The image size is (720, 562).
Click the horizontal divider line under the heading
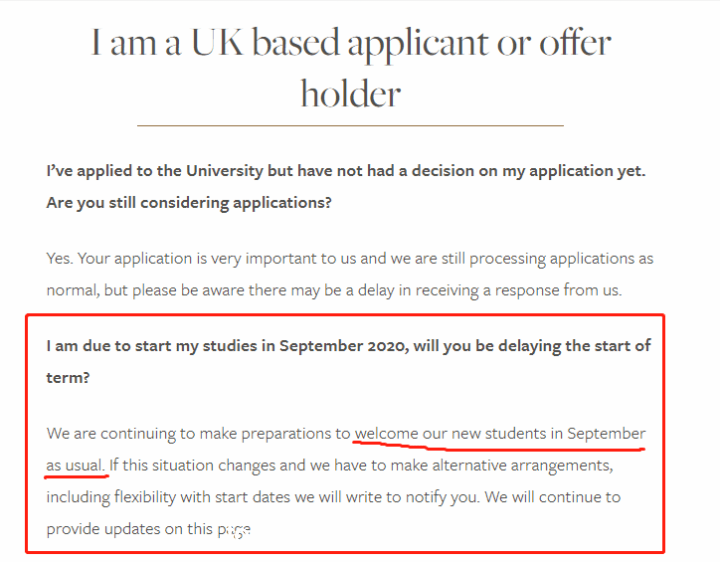click(x=350, y=125)
